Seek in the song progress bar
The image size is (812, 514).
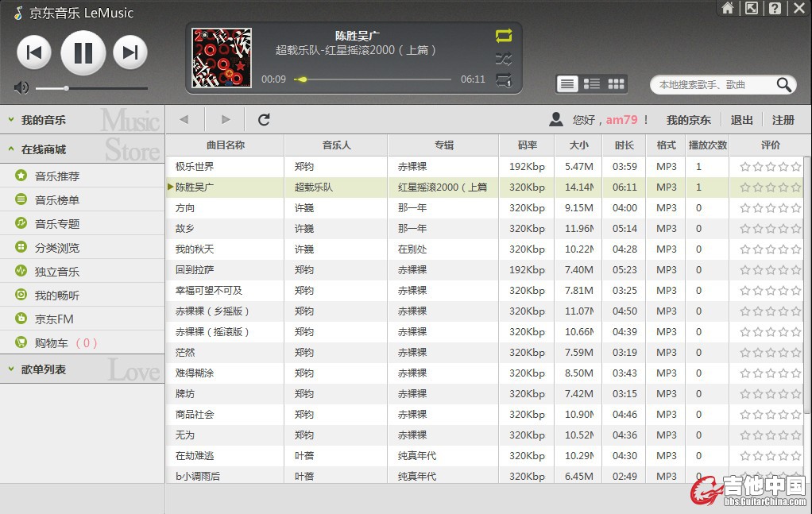pyautogui.click(x=373, y=79)
